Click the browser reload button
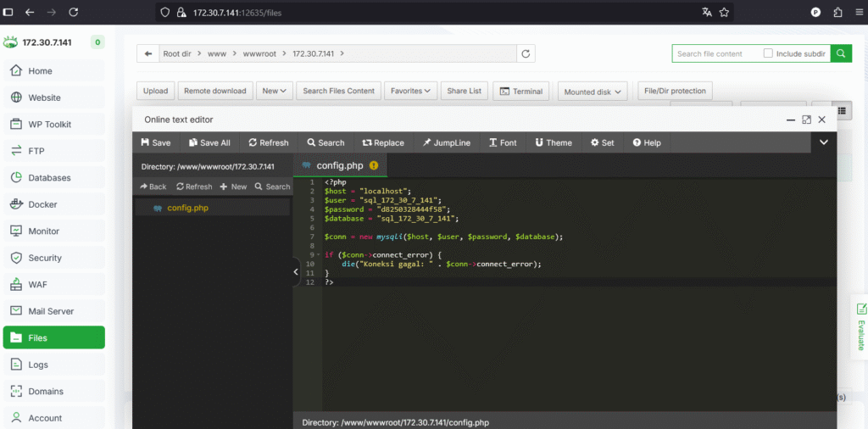Viewport: 868px width, 429px height. pos(74,12)
